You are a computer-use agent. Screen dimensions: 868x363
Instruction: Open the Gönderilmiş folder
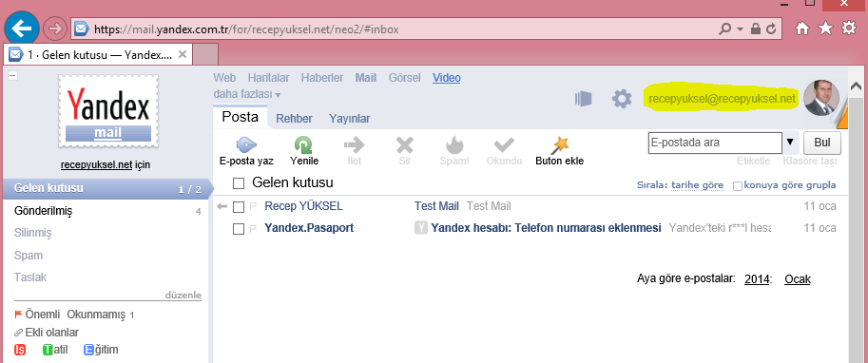tap(43, 211)
